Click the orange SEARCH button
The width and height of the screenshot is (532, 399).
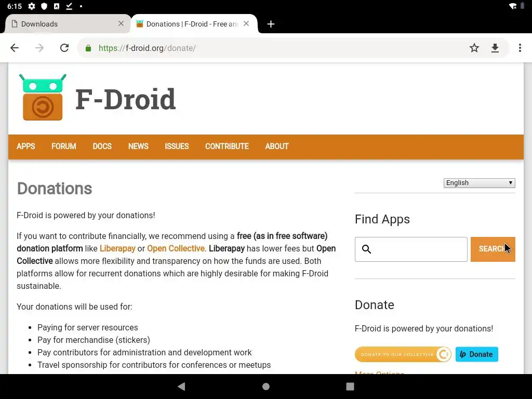click(x=493, y=249)
